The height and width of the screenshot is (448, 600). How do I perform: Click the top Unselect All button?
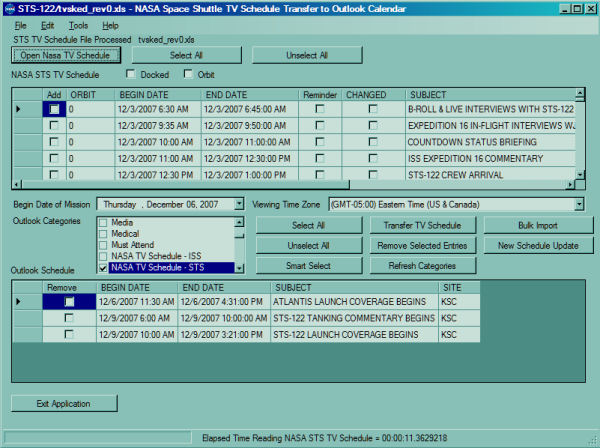coord(307,55)
